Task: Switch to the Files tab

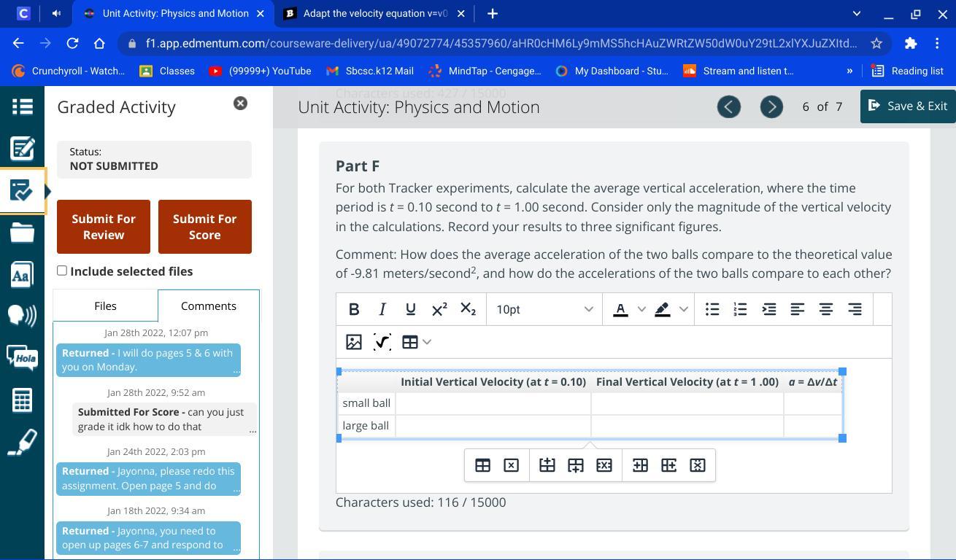Action: point(105,306)
